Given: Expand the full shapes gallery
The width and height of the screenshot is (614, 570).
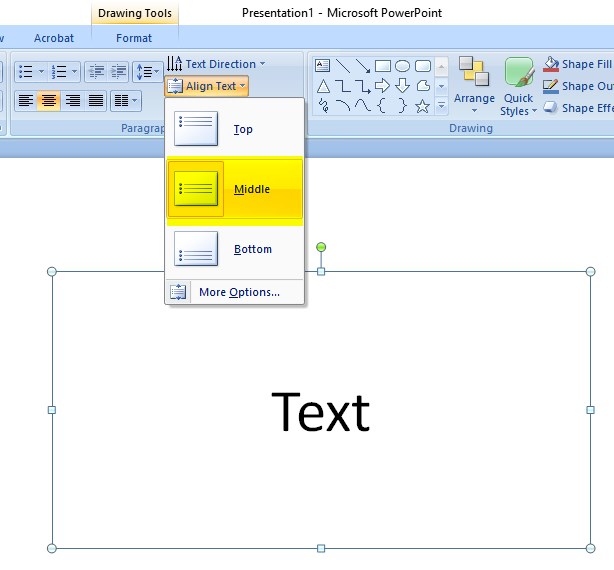Looking at the screenshot, I should coord(441,106).
